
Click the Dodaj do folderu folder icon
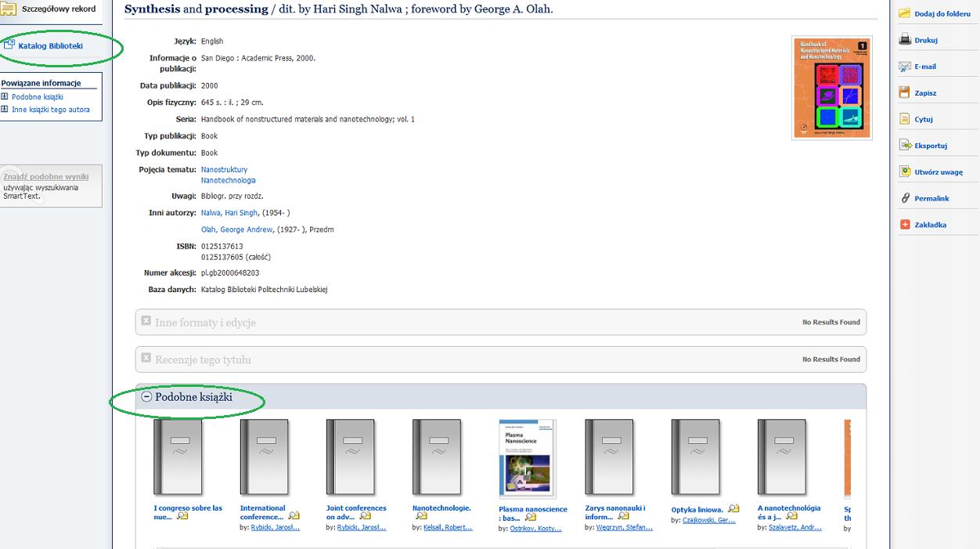tap(904, 13)
